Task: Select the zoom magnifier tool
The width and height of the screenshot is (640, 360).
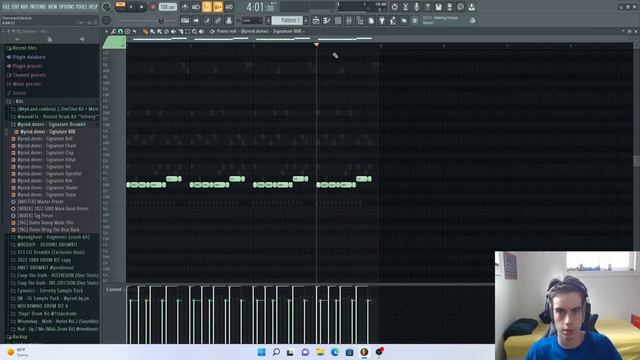Action: point(194,31)
